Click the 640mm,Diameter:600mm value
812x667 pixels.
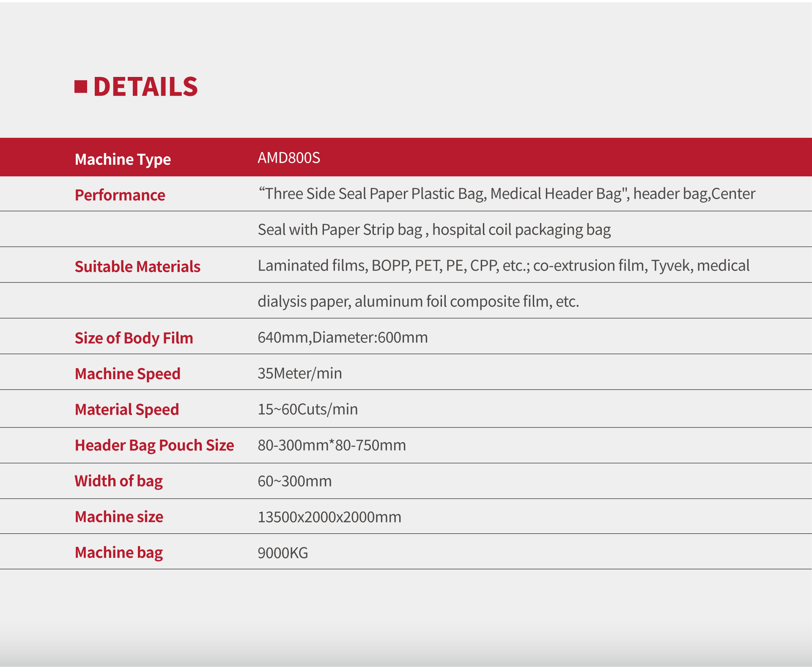click(x=343, y=337)
